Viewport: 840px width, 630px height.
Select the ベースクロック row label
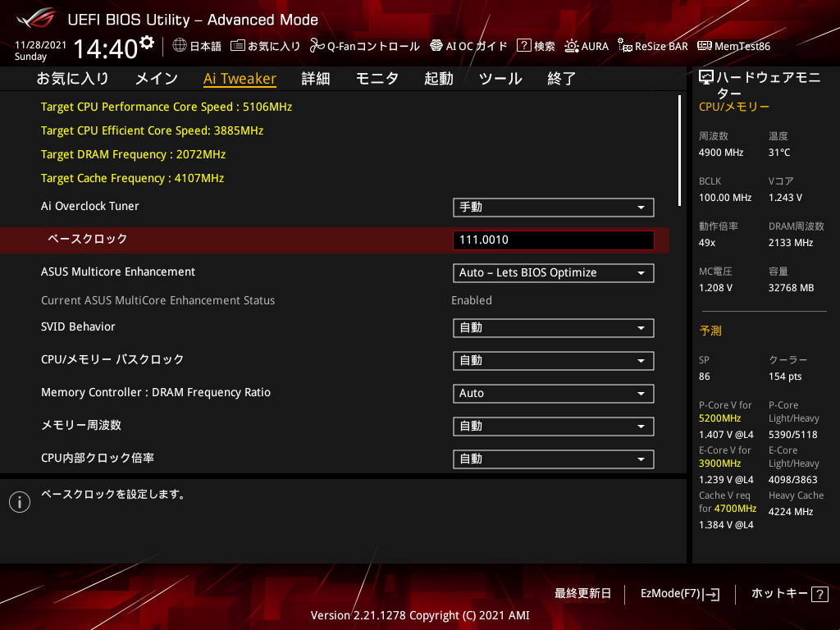click(87, 239)
